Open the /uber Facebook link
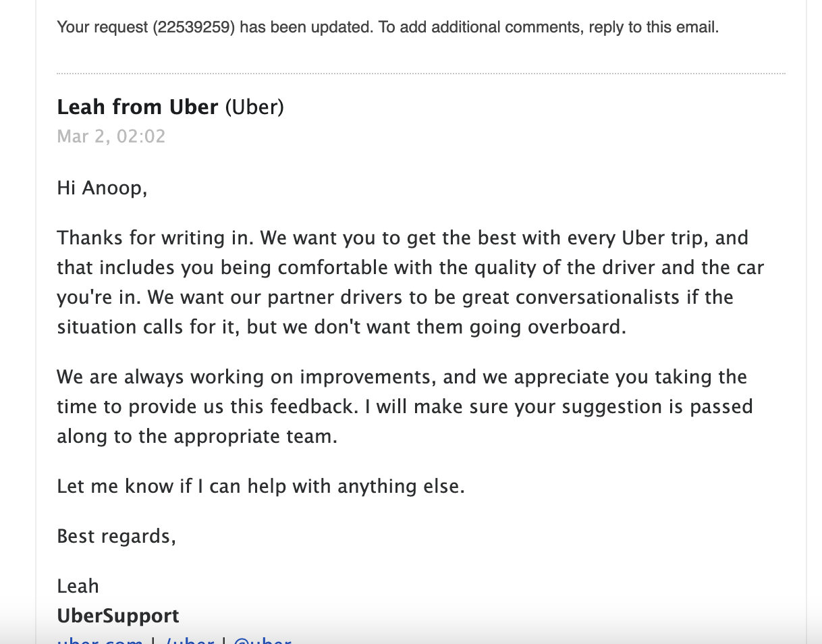 point(190,640)
